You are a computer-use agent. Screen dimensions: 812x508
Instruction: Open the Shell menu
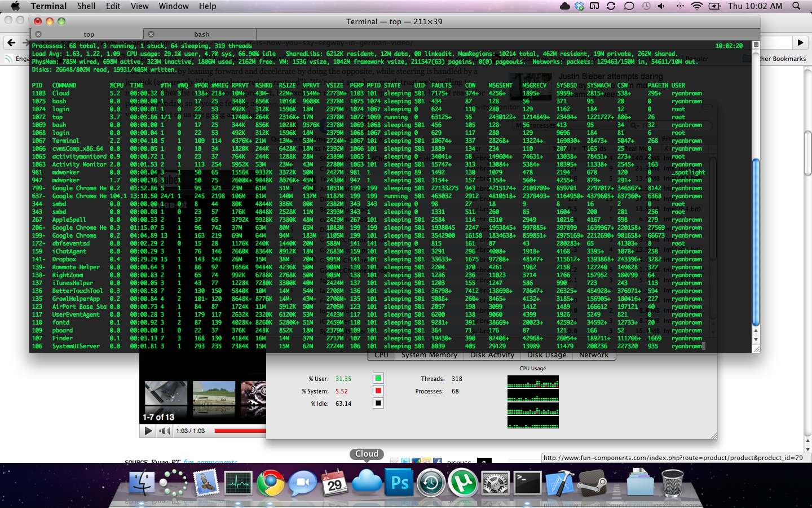[86, 6]
